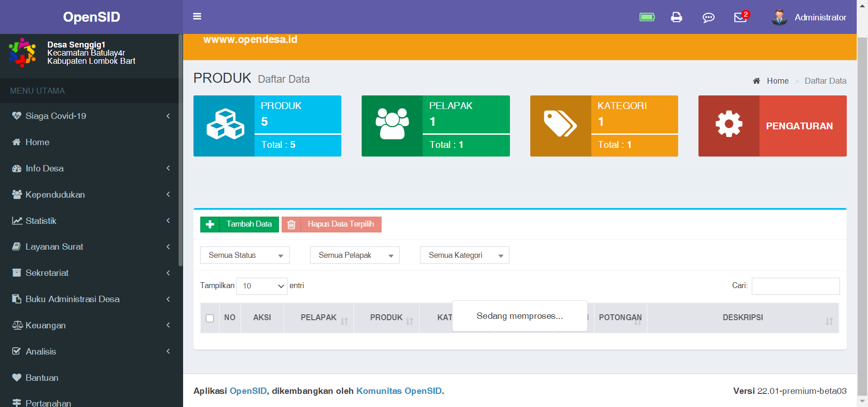Expand the Analisis menu chevron
868x407 pixels.
coord(168,351)
